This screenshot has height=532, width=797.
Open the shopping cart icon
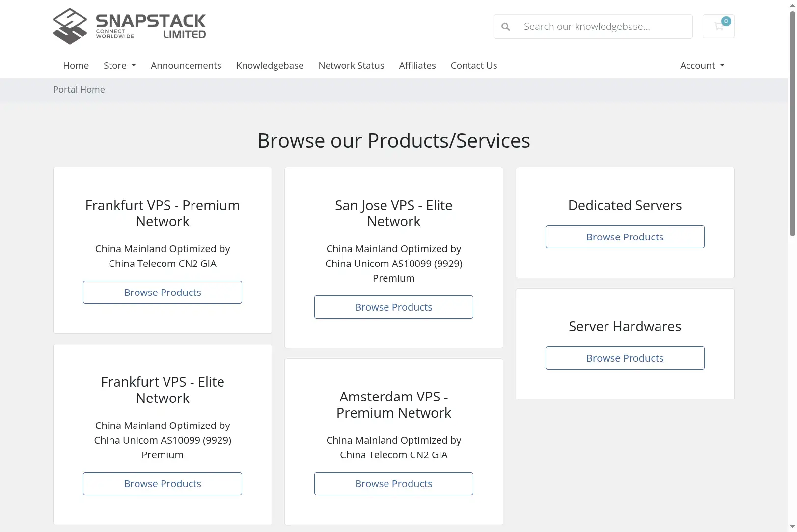pos(718,27)
